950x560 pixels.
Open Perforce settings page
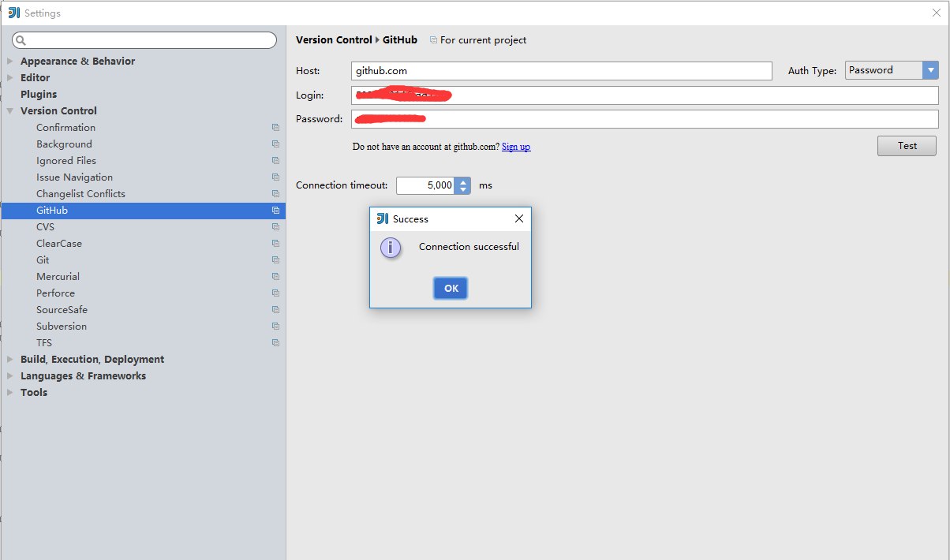(x=55, y=293)
